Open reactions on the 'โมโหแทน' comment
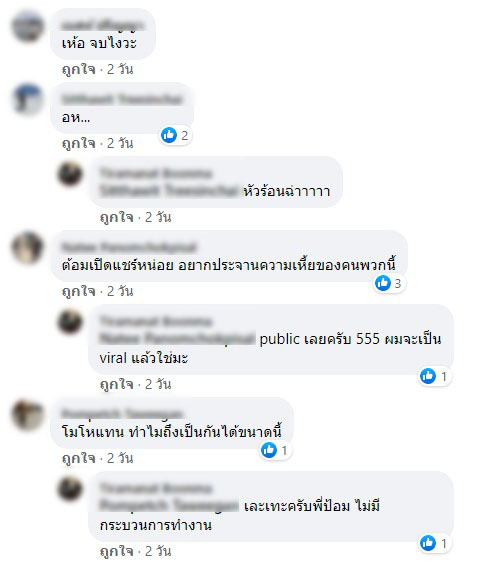This screenshot has width=493, height=567. pos(276,450)
